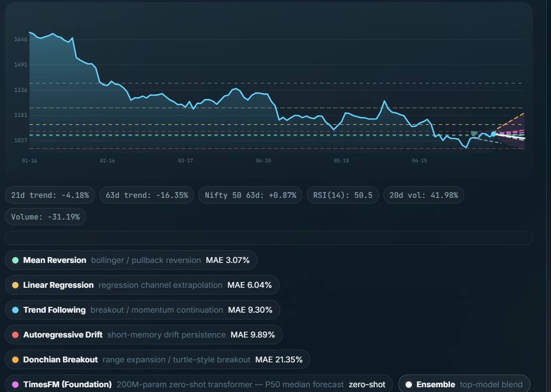Click the 1336 price axis label
Screen dimensions: 551x392
(x=21, y=90)
